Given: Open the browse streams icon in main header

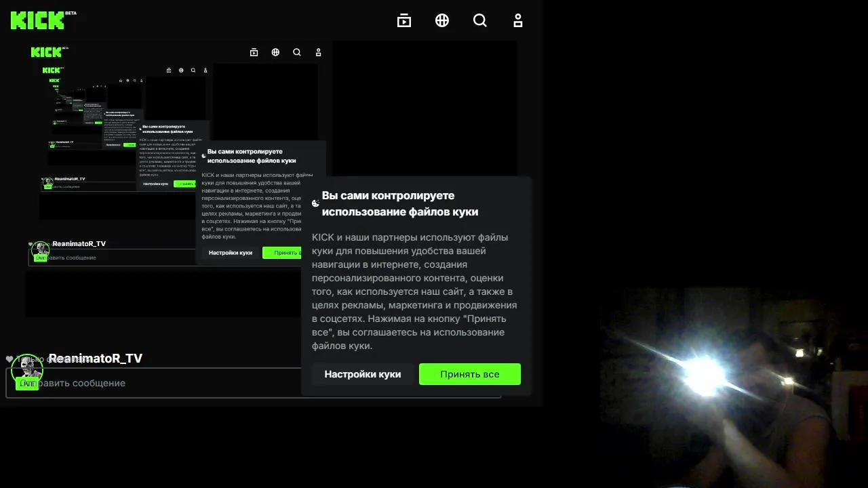Looking at the screenshot, I should pos(404,20).
